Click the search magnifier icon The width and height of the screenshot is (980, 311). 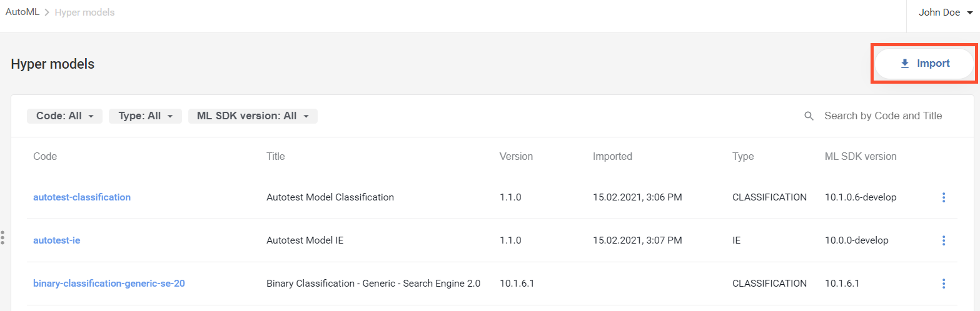(809, 116)
